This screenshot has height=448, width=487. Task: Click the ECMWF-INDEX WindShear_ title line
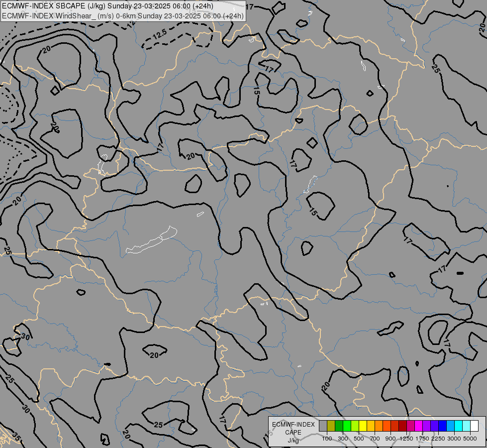123,16
